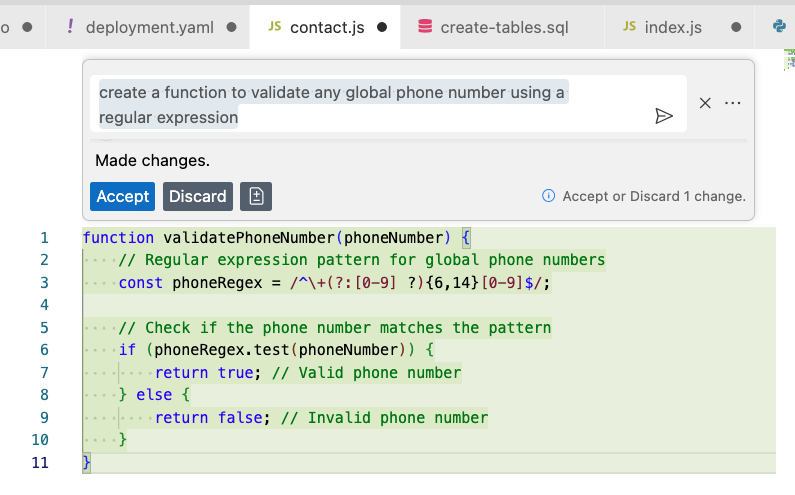795x495 pixels.
Task: Click the red database icon on create-tables.sql
Action: click(x=425, y=26)
